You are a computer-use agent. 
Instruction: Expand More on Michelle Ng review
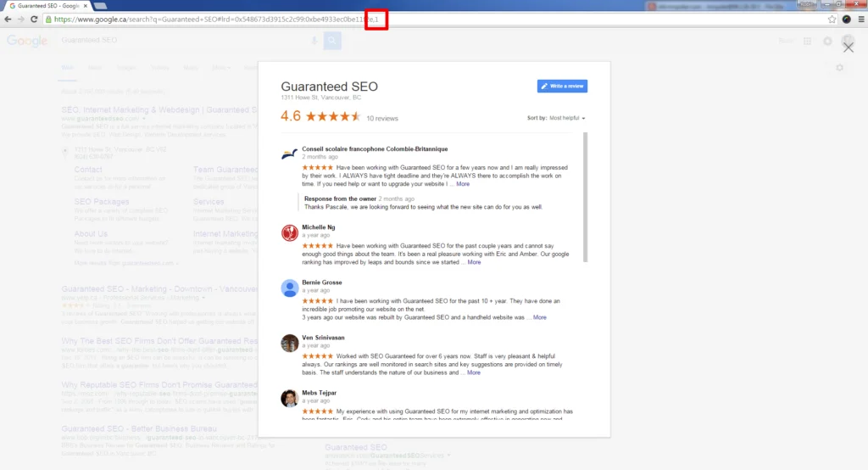pyautogui.click(x=474, y=262)
